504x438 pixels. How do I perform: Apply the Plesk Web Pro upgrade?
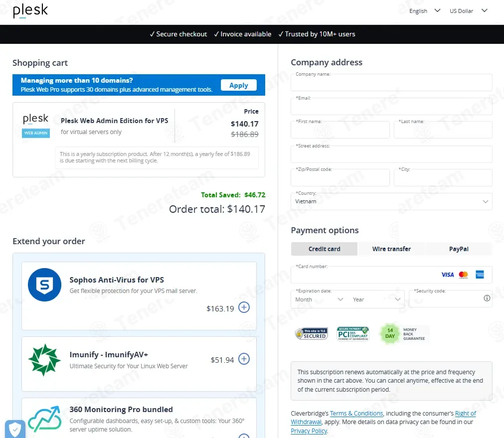(x=238, y=85)
